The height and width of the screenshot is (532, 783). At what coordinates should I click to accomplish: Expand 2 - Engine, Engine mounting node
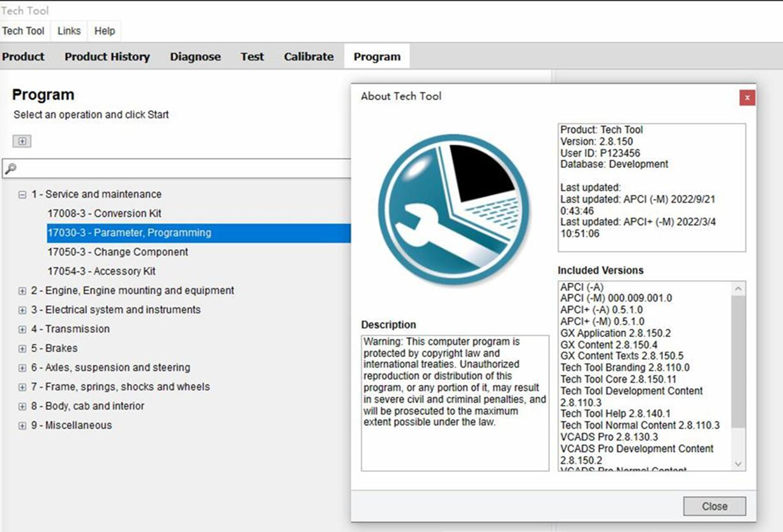(x=22, y=291)
